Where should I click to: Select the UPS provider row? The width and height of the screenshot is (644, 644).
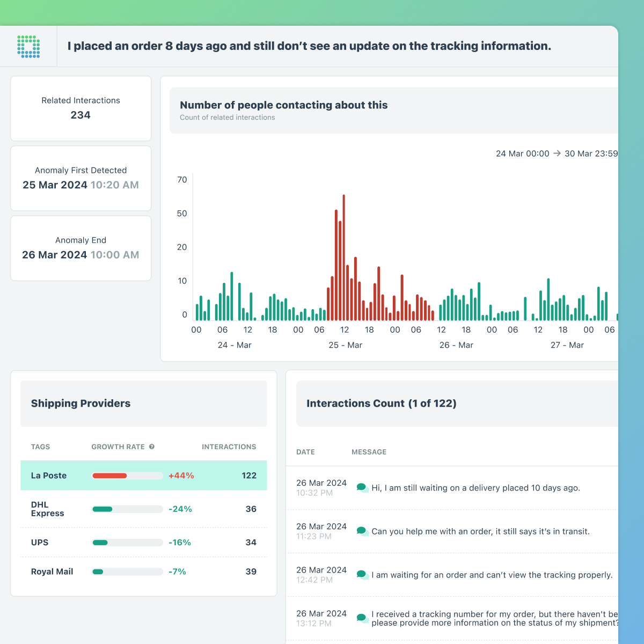click(x=143, y=543)
